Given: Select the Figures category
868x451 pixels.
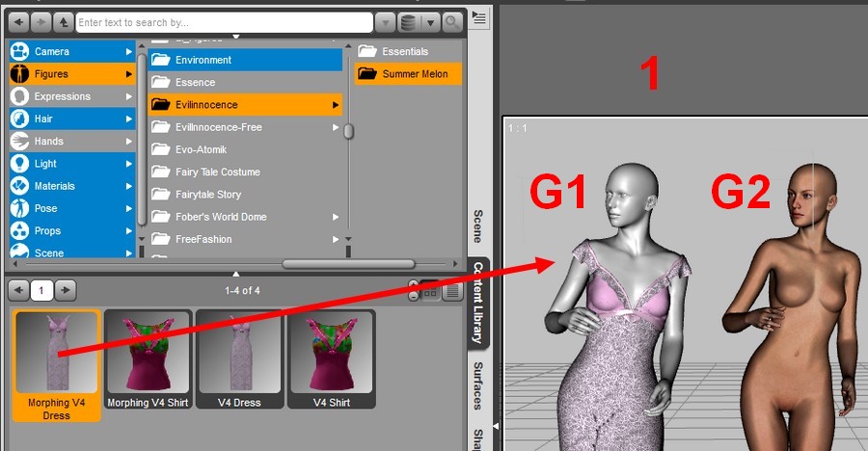Looking at the screenshot, I should pyautogui.click(x=72, y=73).
